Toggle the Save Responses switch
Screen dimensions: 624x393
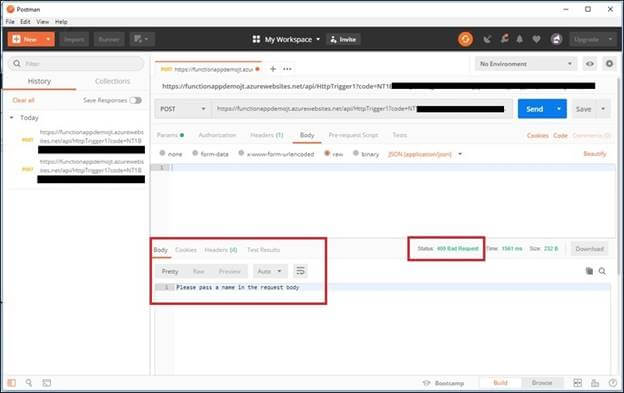tap(136, 100)
